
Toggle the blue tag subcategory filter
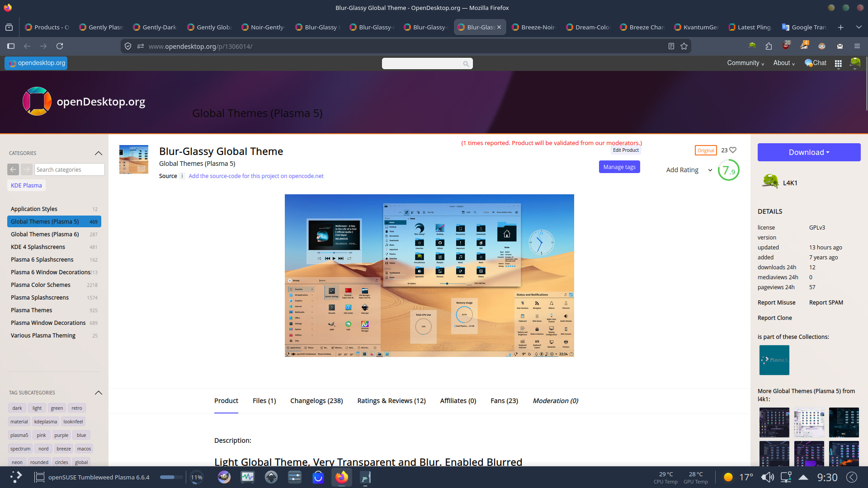[x=81, y=435]
